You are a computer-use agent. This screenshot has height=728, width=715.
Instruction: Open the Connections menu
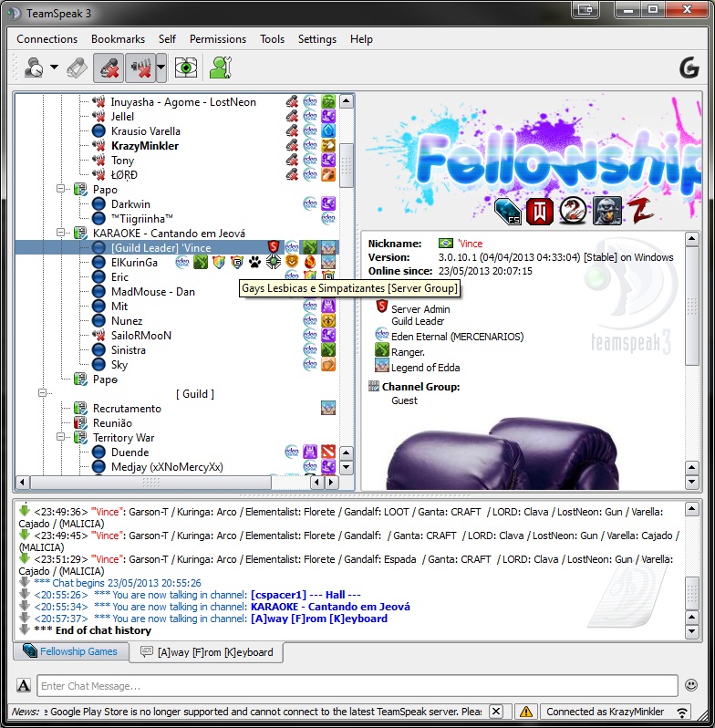[x=47, y=39]
